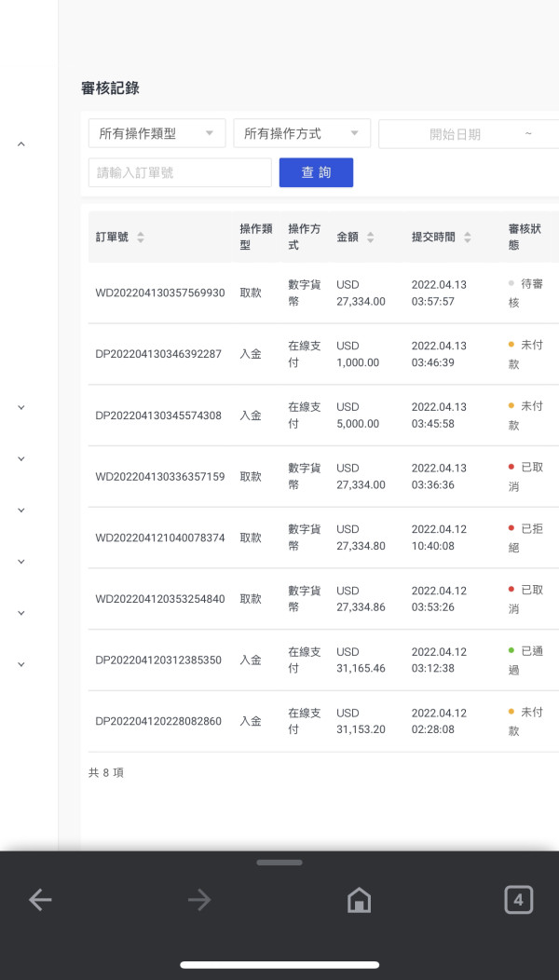559x980 pixels.
Task: Sort table by 訂單號 column
Action: point(141,238)
